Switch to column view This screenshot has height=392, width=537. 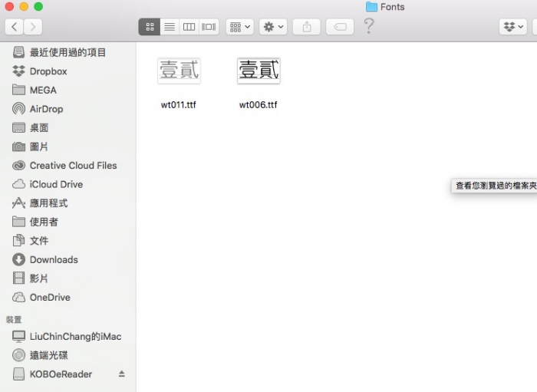[x=189, y=27]
